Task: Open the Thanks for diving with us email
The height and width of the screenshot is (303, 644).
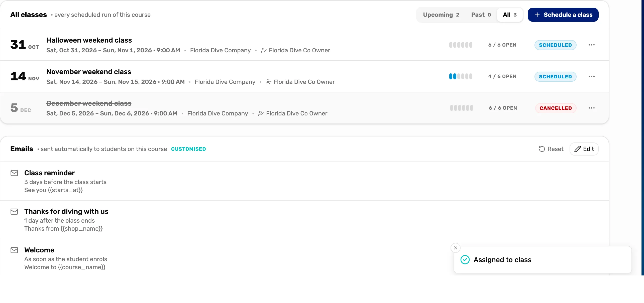Action: (304, 220)
